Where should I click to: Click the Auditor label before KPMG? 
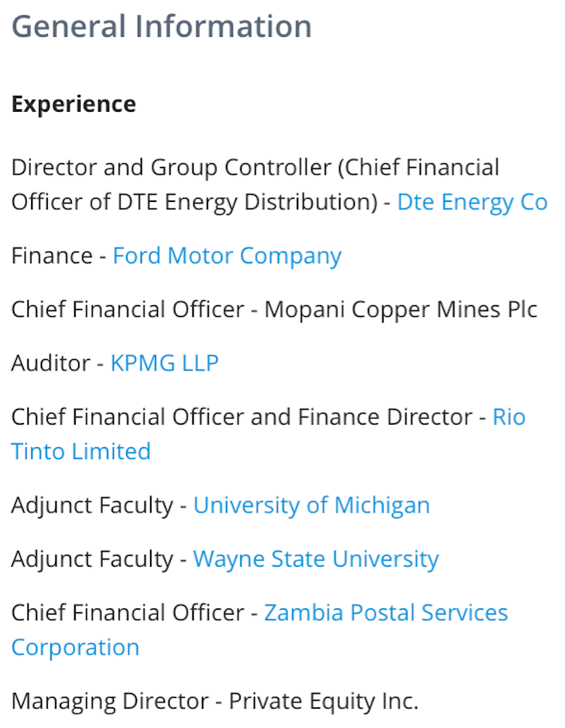(x=50, y=363)
